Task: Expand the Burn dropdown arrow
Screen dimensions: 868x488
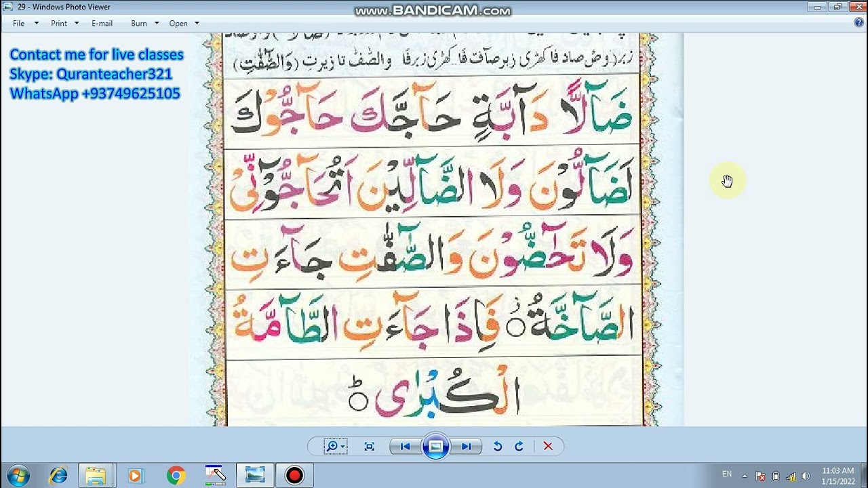Action: click(x=157, y=23)
